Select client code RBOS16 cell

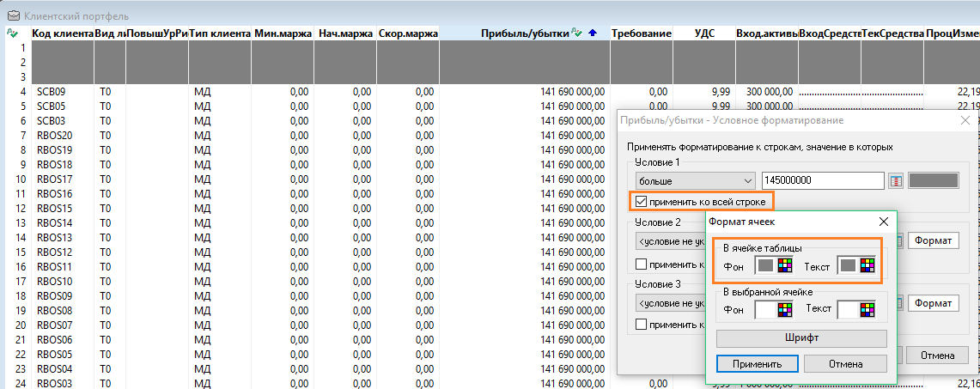[x=63, y=193]
